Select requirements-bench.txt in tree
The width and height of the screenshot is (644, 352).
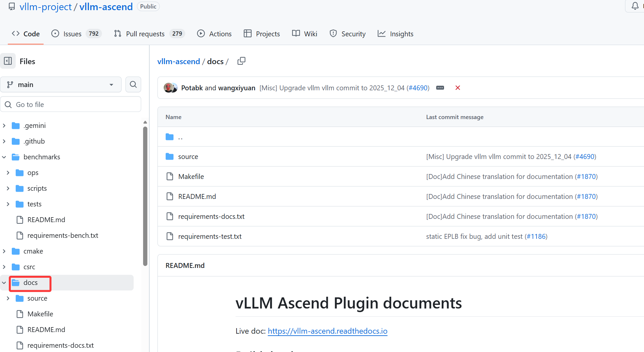[63, 236]
